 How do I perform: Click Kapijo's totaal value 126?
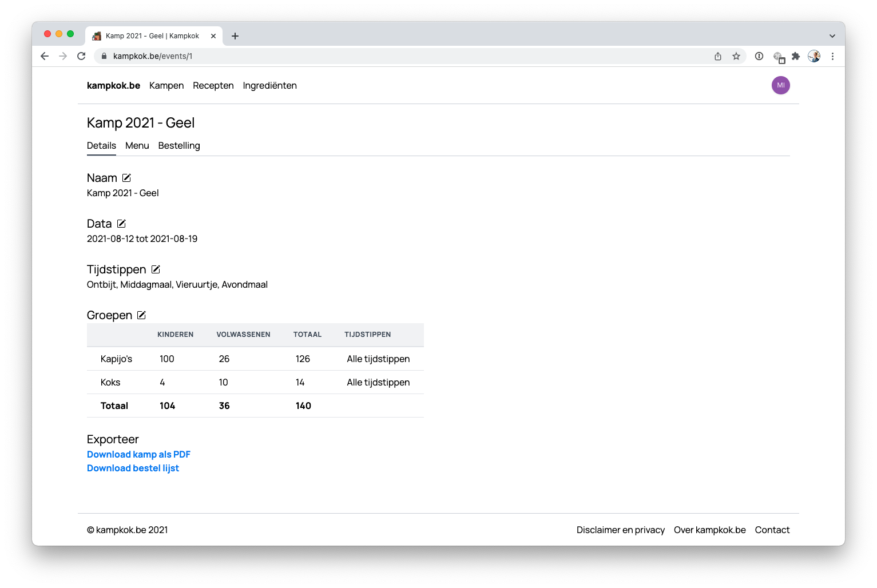coord(303,359)
